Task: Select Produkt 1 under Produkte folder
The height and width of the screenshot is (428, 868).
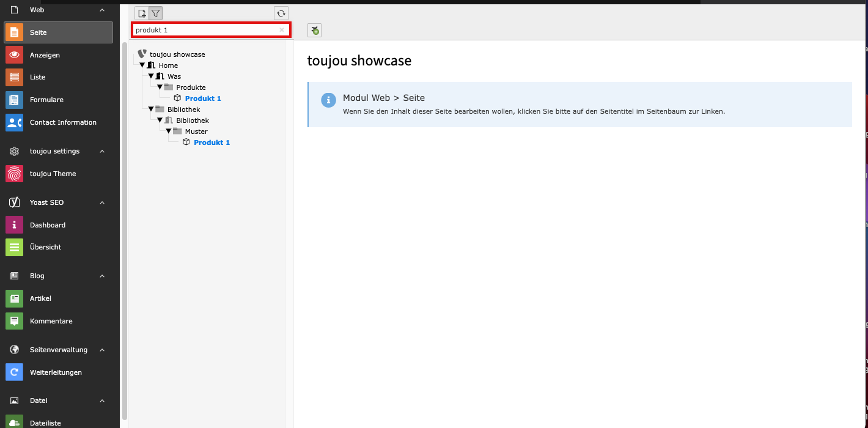Action: coord(203,98)
